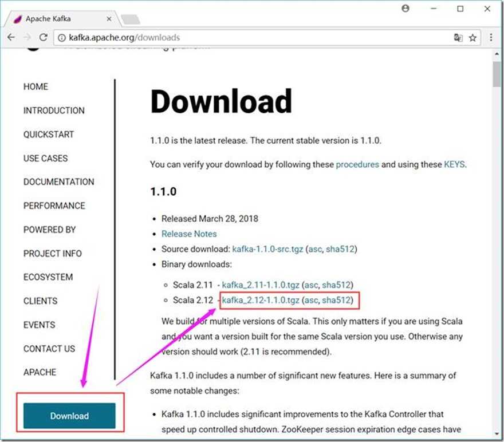The image size is (504, 442).
Task: Click the 'Download' page heading
Action: (x=221, y=101)
